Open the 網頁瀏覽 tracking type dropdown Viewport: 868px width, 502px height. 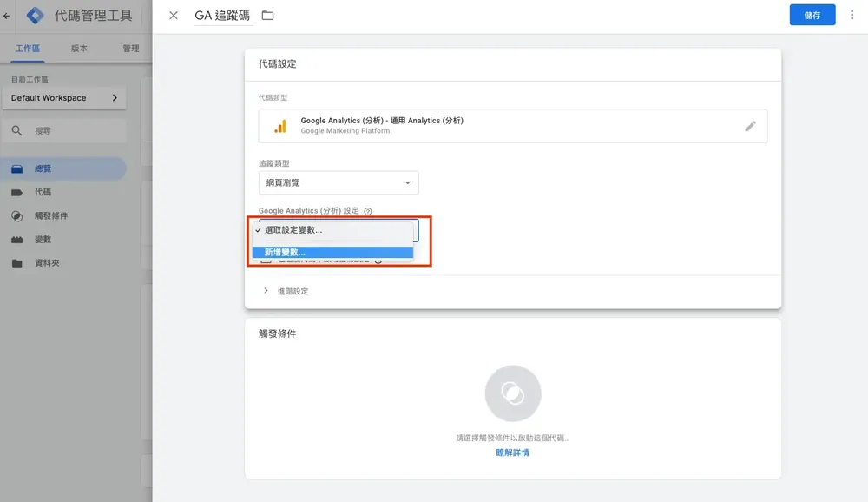pos(339,183)
